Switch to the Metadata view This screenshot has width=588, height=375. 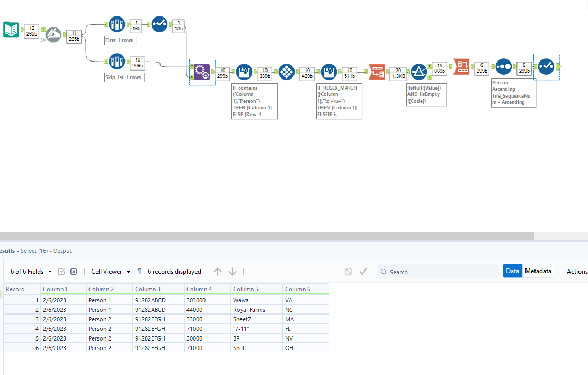pyautogui.click(x=538, y=271)
